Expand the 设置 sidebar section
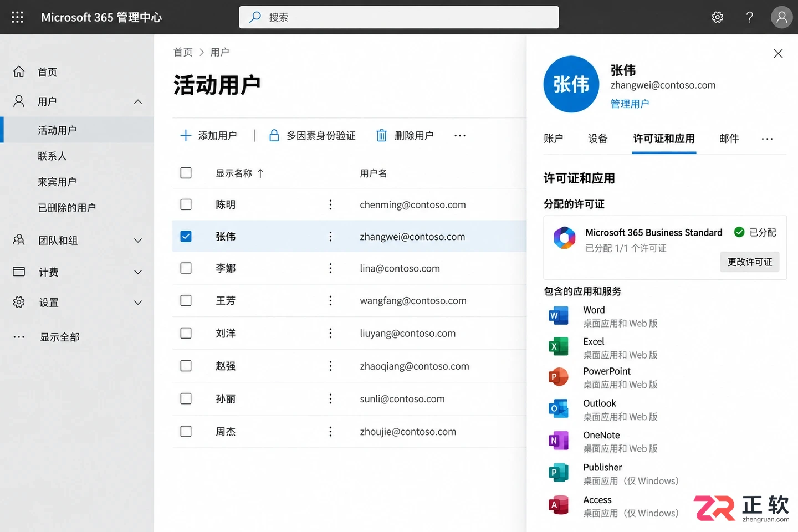The image size is (798, 532). [x=138, y=303]
